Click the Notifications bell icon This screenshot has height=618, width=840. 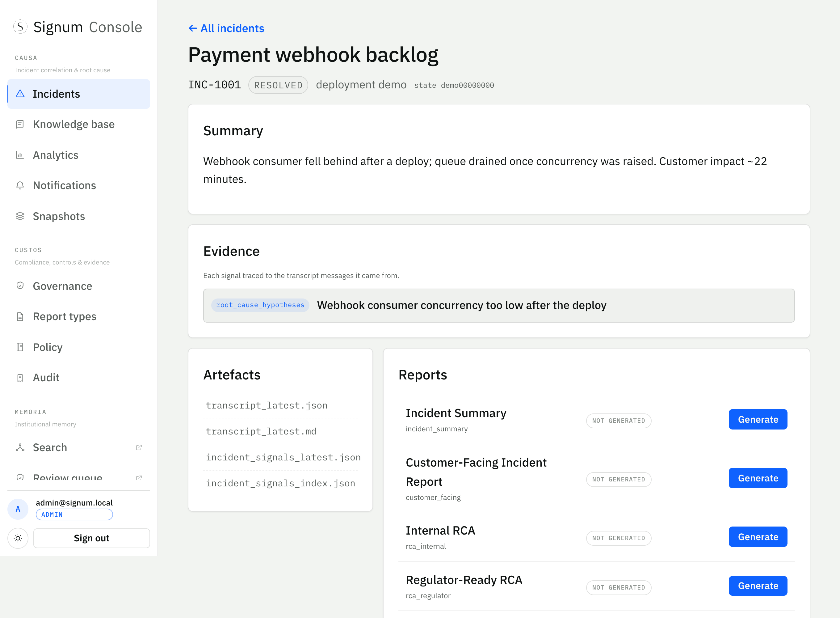point(20,185)
